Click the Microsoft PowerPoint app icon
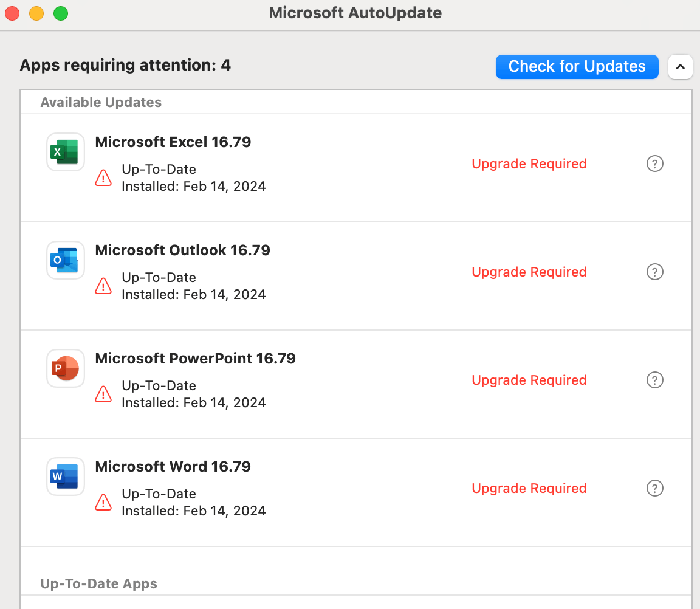Image resolution: width=700 pixels, height=609 pixels. [x=66, y=368]
